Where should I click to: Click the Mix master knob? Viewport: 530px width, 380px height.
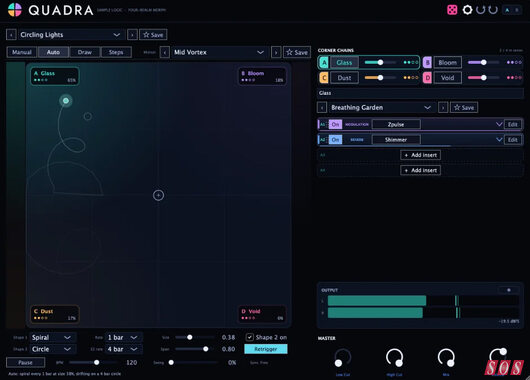tap(446, 358)
